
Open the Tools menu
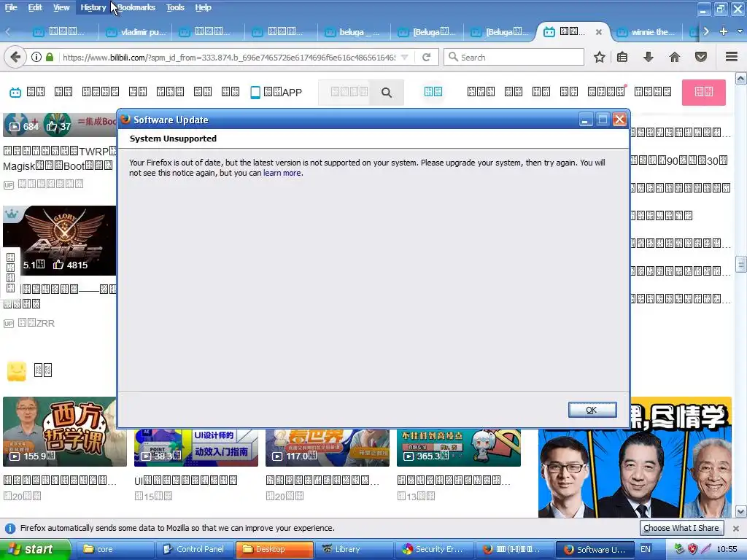pos(175,7)
